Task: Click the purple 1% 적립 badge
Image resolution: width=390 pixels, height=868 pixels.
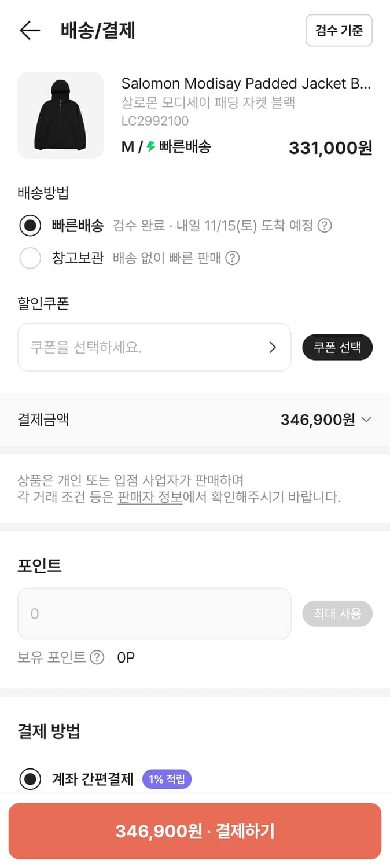Action: coord(167,779)
